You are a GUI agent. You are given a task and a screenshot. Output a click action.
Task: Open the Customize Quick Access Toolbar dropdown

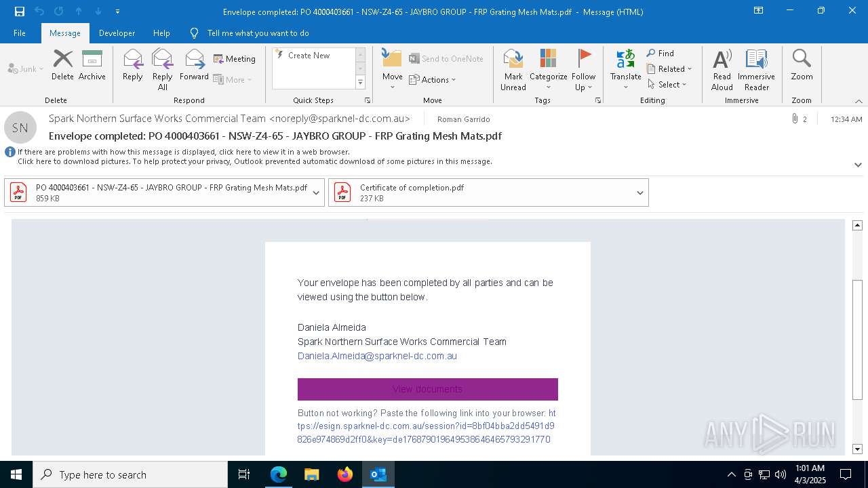tap(117, 12)
